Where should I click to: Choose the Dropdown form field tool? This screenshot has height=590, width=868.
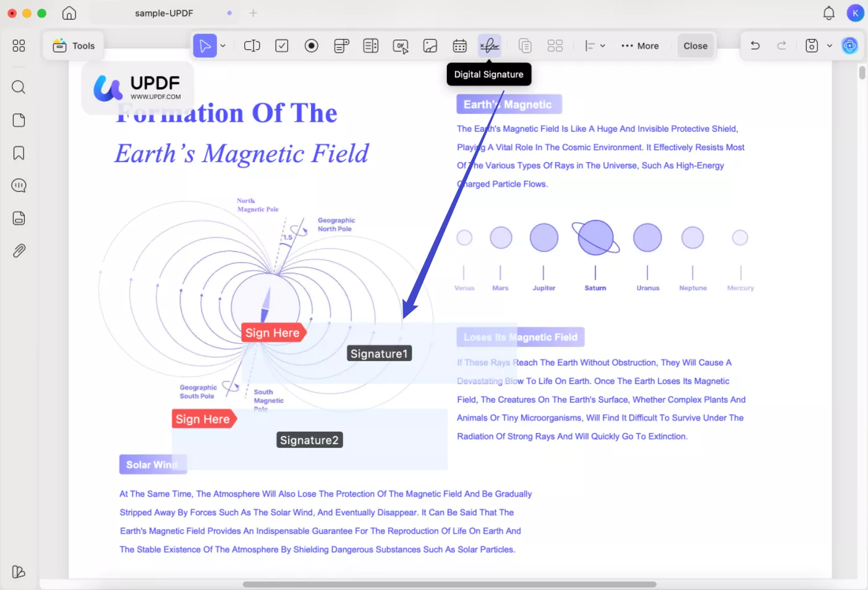click(x=341, y=46)
